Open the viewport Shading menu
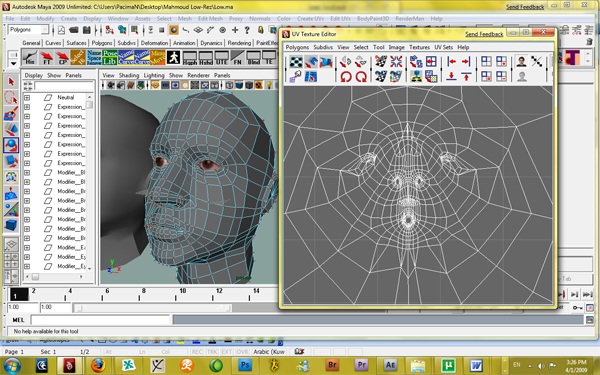 point(129,75)
